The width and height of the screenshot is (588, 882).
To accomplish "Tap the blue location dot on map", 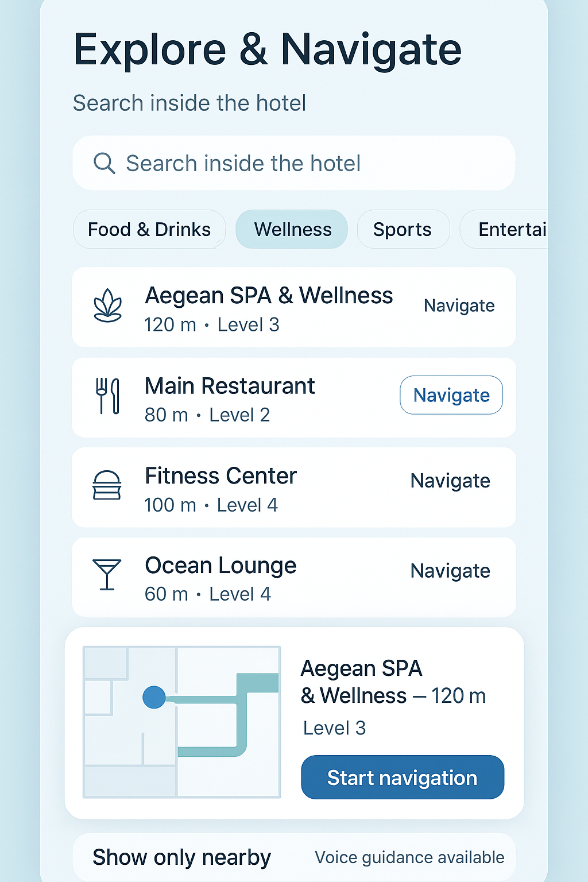I will click(154, 697).
